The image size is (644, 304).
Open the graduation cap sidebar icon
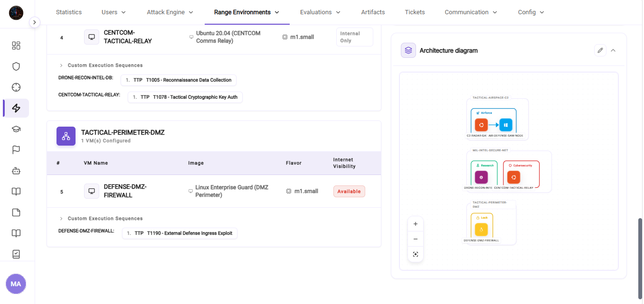(x=16, y=129)
